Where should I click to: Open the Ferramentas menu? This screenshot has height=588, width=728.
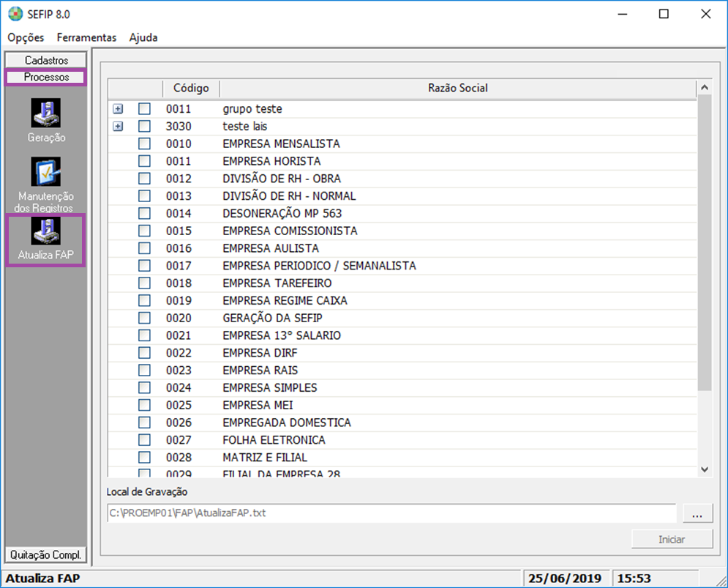point(86,37)
